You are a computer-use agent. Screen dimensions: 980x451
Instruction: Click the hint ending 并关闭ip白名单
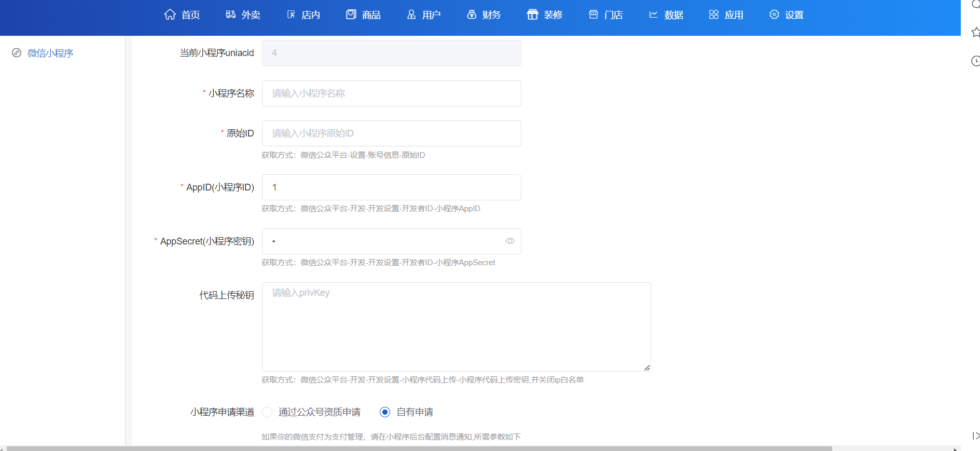pyautogui.click(x=422, y=380)
